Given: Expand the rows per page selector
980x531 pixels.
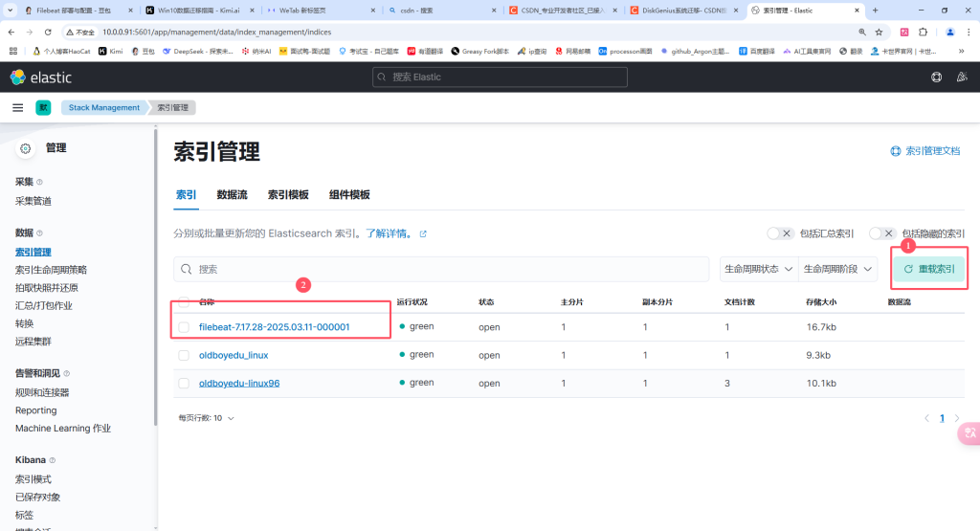Looking at the screenshot, I should coord(206,418).
